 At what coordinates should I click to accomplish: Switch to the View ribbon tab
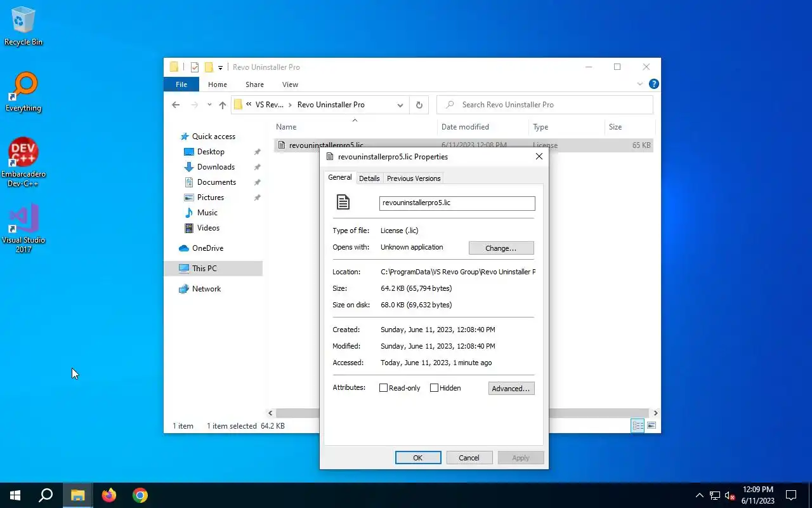click(x=290, y=84)
